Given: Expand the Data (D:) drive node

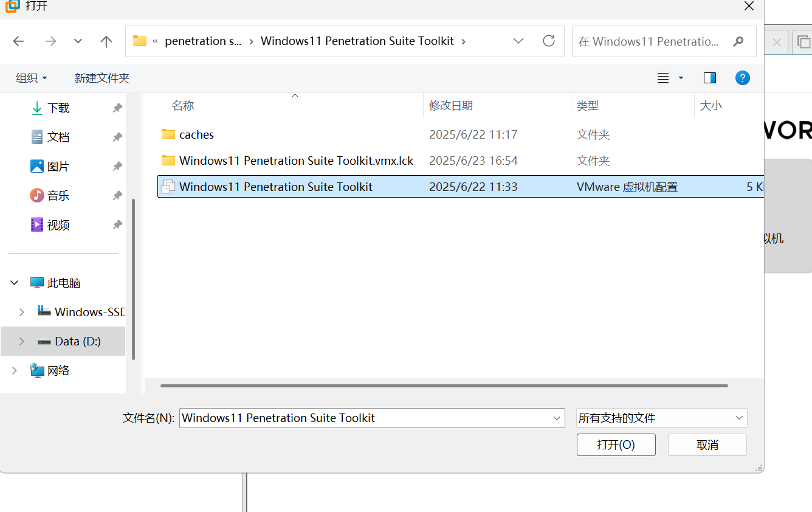Looking at the screenshot, I should (22, 341).
